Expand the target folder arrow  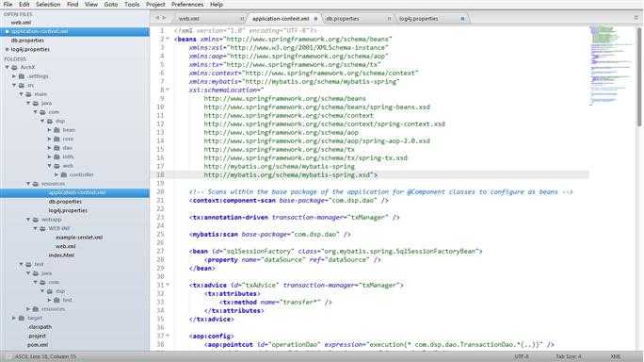[x=14, y=319]
